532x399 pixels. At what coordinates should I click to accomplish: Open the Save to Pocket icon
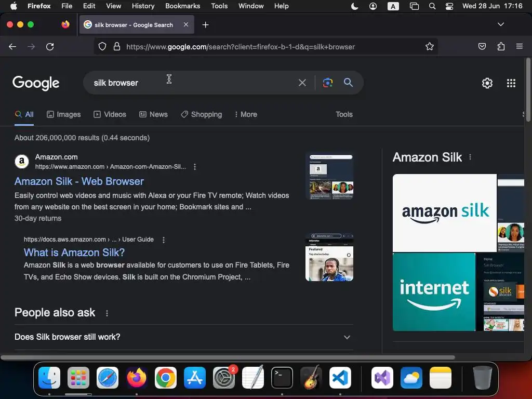click(x=482, y=46)
